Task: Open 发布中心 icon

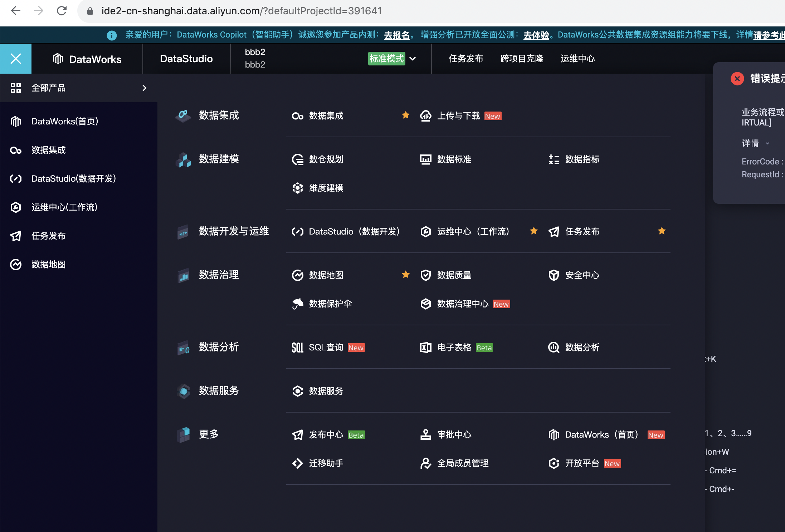Action: coord(298,435)
